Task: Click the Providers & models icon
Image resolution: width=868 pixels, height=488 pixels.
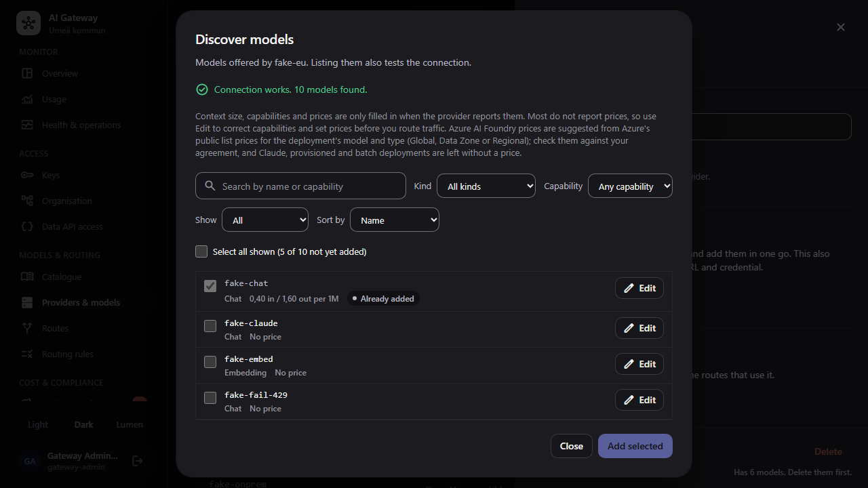Action: 27,302
